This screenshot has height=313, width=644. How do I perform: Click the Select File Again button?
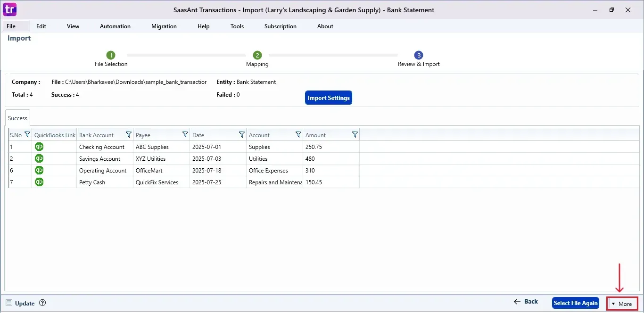tap(576, 303)
